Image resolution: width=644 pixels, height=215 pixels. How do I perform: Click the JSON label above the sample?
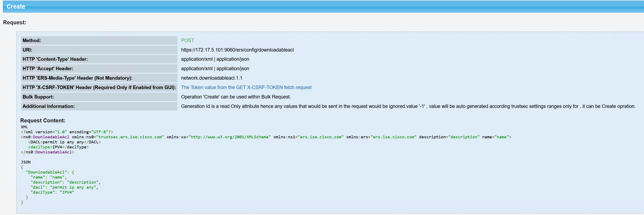pyautogui.click(x=26, y=162)
